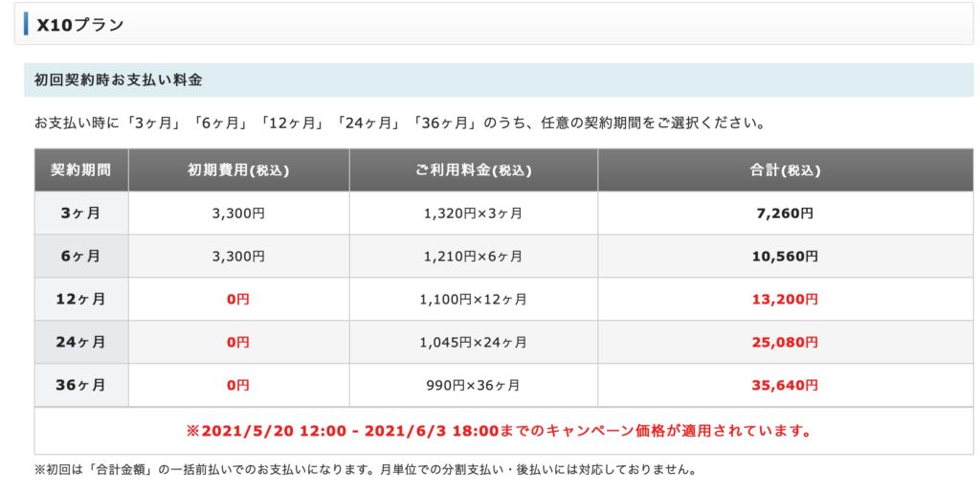Image resolution: width=980 pixels, height=494 pixels.
Task: Click the 3,300円 initial fee in 6ヶ月 row
Action: tap(238, 257)
